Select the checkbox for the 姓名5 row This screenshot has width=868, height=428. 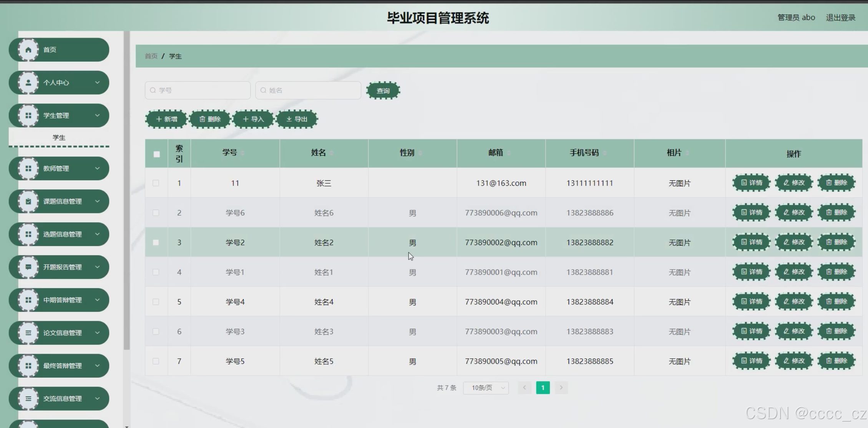[156, 361]
